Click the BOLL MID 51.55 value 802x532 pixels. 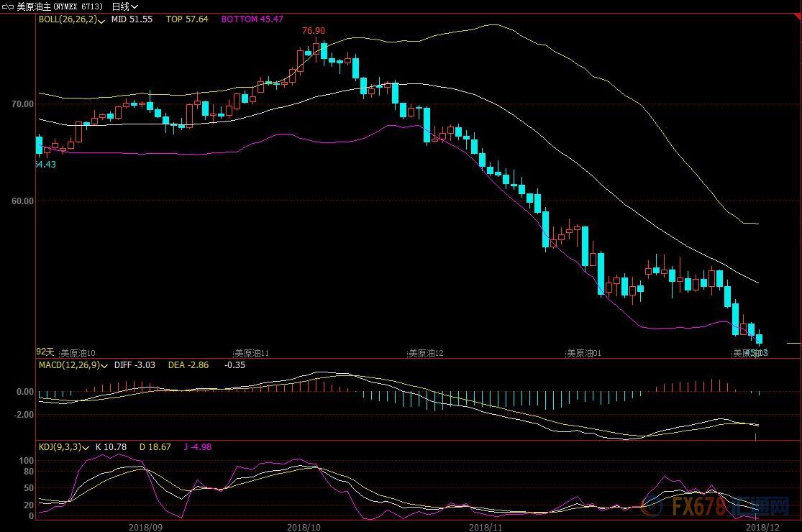tap(132, 19)
